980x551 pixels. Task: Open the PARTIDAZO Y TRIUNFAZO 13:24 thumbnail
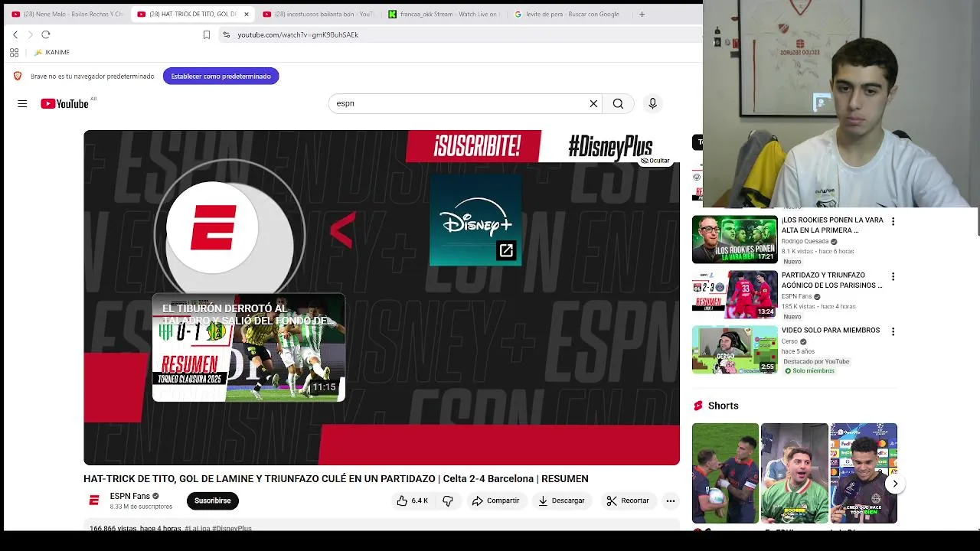click(x=734, y=295)
